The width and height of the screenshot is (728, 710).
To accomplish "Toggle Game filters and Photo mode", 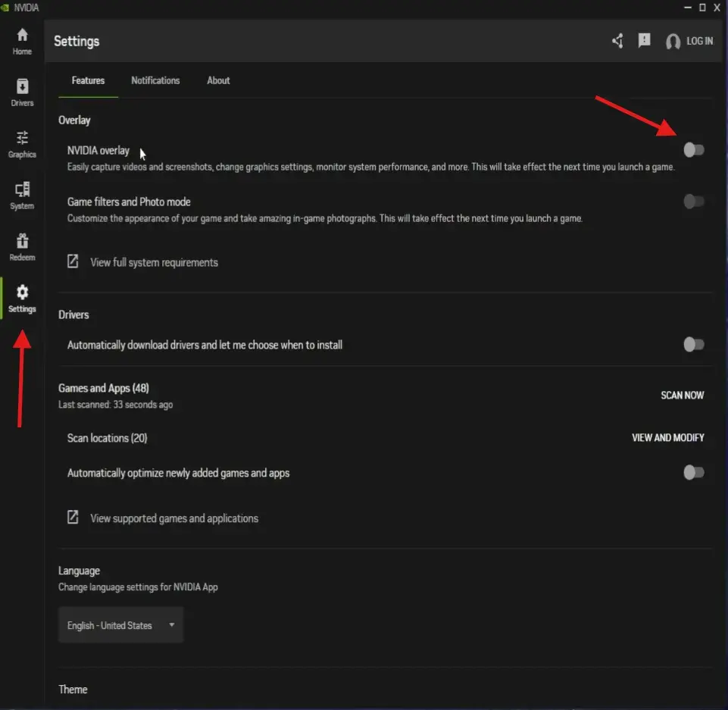I will (x=693, y=201).
